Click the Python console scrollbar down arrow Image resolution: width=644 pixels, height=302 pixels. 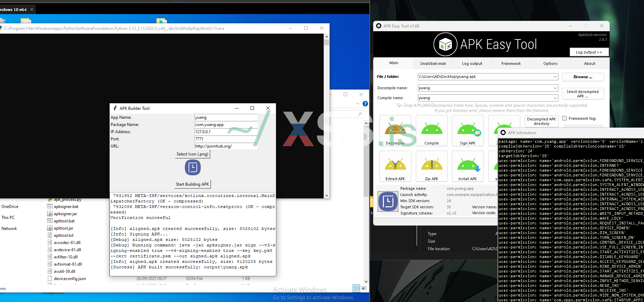click(x=326, y=195)
